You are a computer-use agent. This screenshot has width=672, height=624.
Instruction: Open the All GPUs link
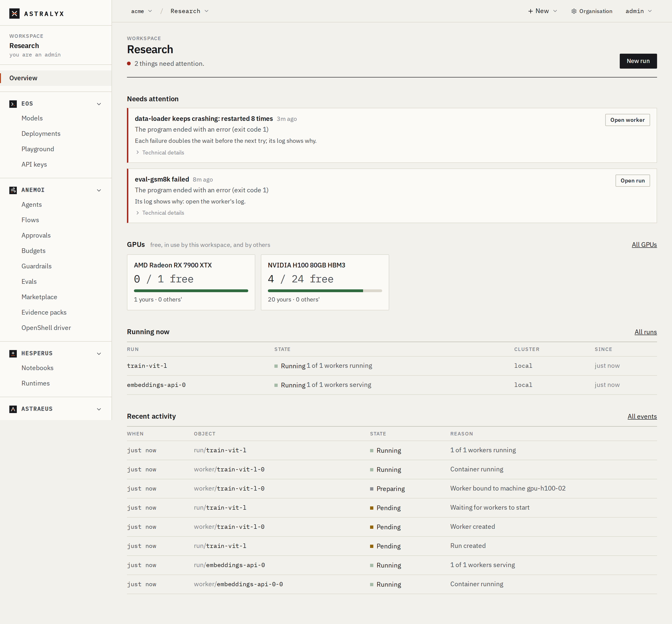click(x=644, y=245)
